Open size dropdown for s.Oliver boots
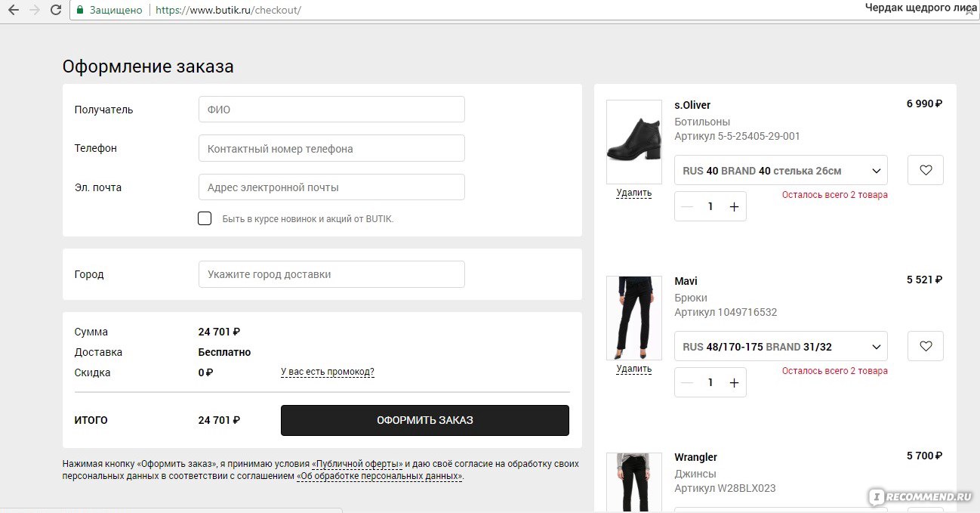This screenshot has width=980, height=513. tap(781, 171)
